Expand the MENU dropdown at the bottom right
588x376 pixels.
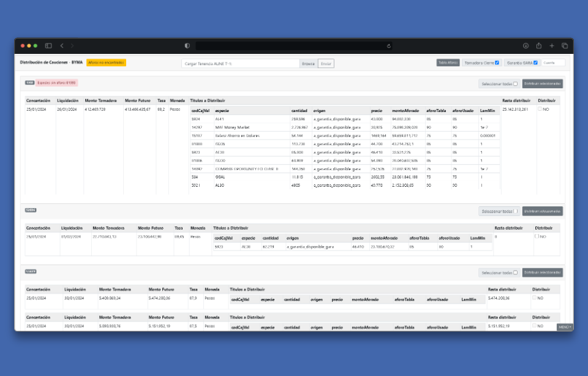point(565,327)
